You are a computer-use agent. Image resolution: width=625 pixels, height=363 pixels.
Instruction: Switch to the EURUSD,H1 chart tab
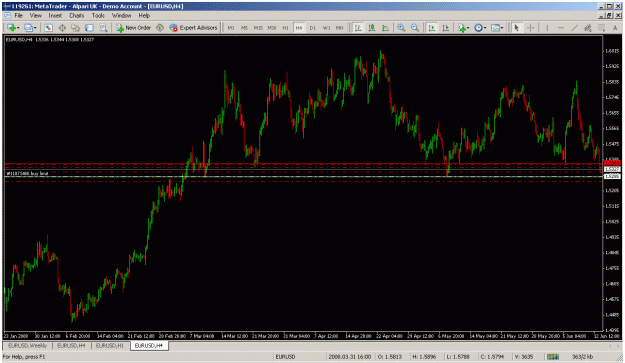coord(110,346)
